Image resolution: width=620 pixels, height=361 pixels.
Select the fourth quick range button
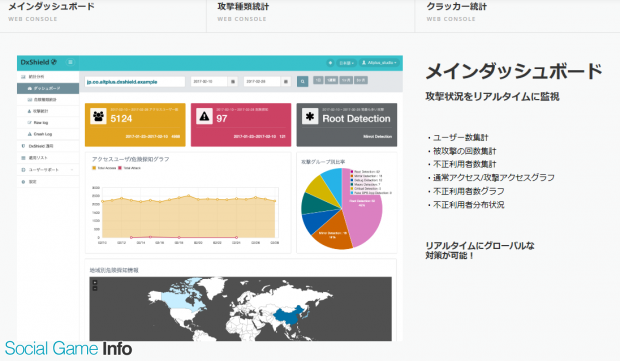point(361,80)
